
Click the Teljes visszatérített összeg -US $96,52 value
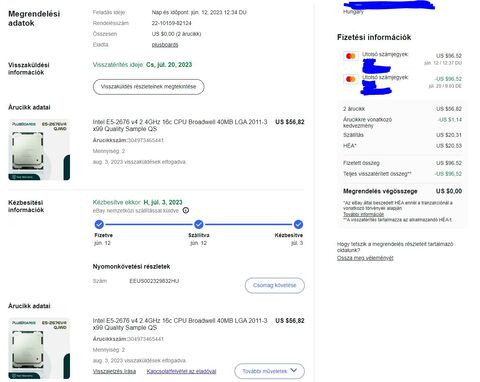point(448,174)
